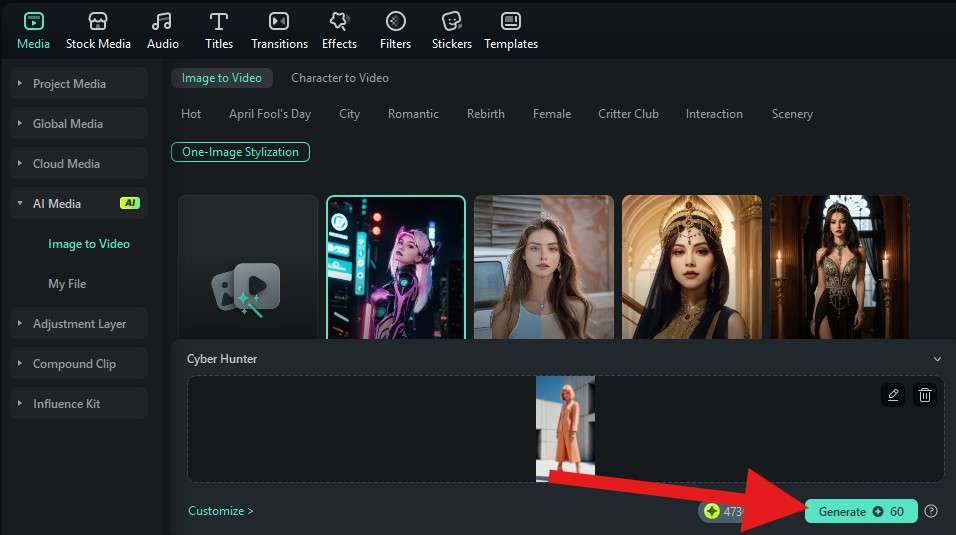Select the Romantic category
Image resolution: width=956 pixels, height=535 pixels.
[x=413, y=114]
